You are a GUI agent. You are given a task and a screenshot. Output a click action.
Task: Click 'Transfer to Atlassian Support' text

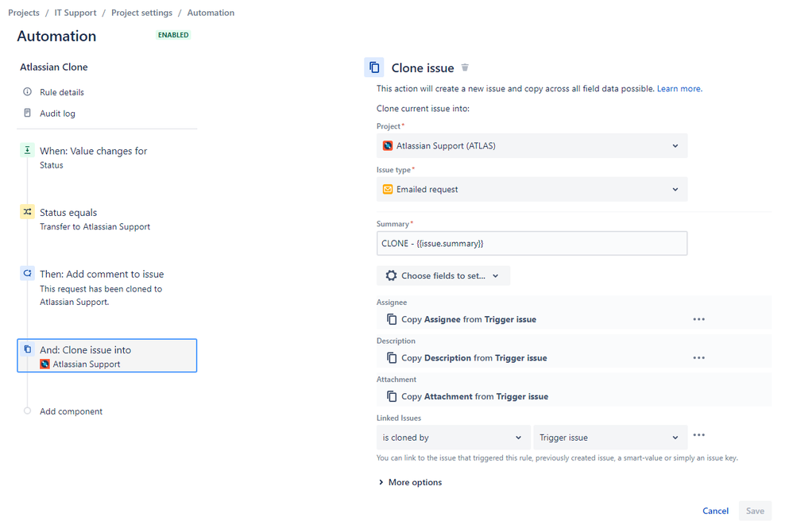95,227
